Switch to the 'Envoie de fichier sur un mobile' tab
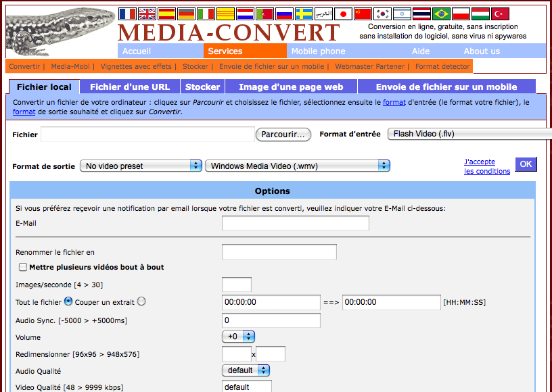The image size is (552, 392). [x=446, y=87]
